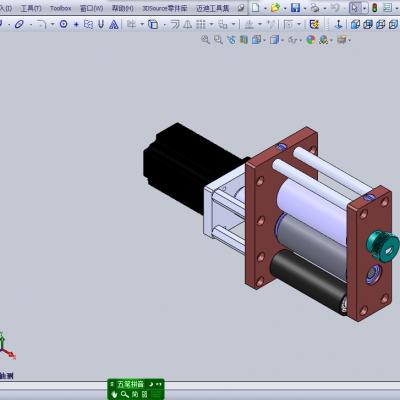Click the Mirror Entities icon
The width and height of the screenshot is (400, 400).
pos(188,24)
